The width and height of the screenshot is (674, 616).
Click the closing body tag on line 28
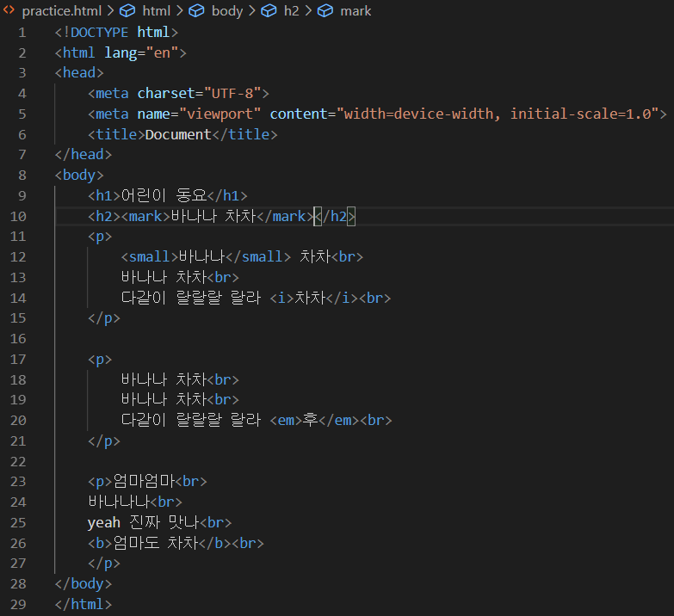point(83,584)
